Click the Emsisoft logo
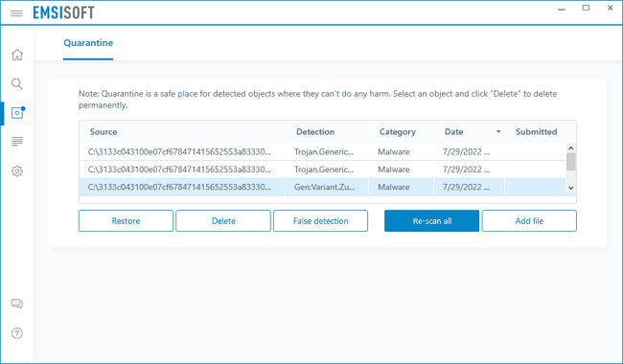The height and width of the screenshot is (364, 623). (63, 13)
